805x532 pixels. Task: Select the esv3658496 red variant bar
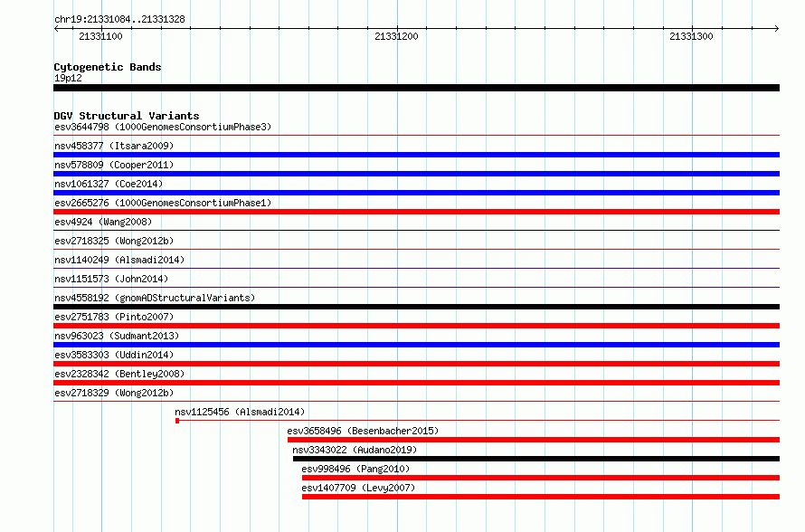534,440
